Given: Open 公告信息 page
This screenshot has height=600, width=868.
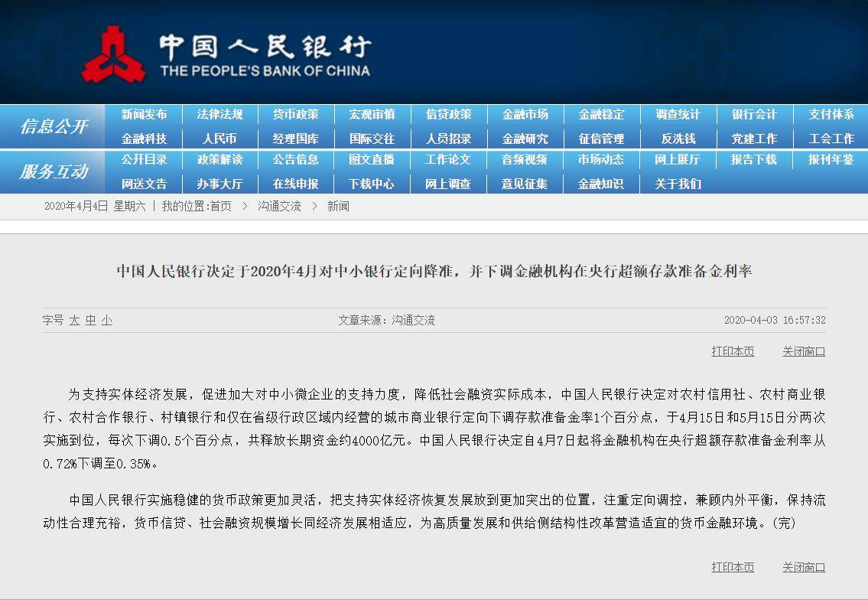Looking at the screenshot, I should click(x=296, y=159).
